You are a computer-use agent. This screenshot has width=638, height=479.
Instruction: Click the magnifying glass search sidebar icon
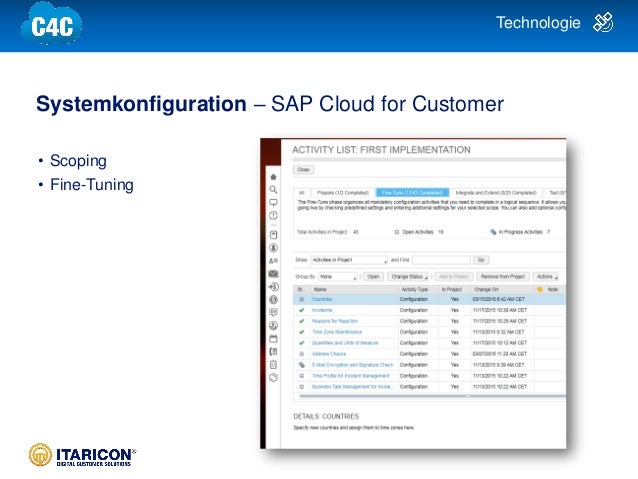pyautogui.click(x=273, y=190)
